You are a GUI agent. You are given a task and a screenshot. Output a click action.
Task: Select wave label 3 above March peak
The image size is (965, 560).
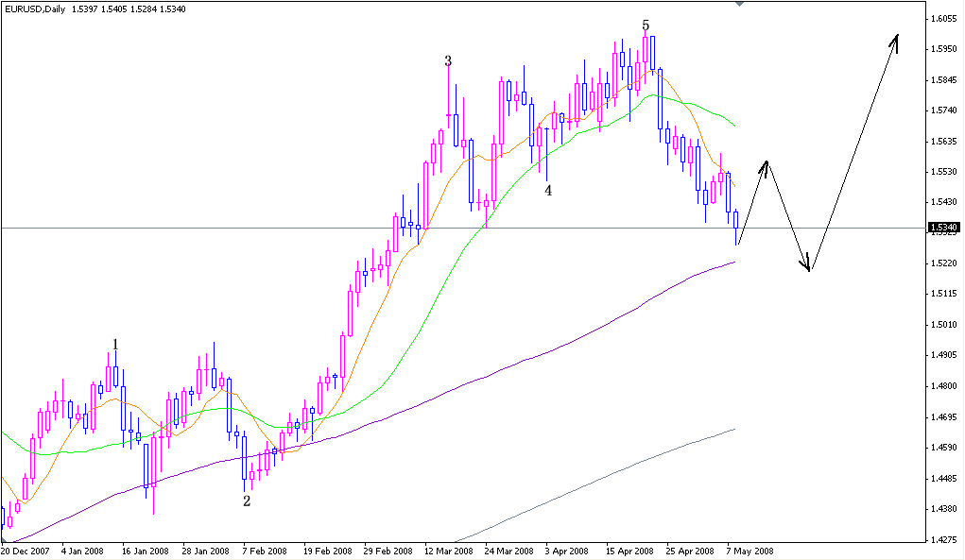pyautogui.click(x=448, y=60)
